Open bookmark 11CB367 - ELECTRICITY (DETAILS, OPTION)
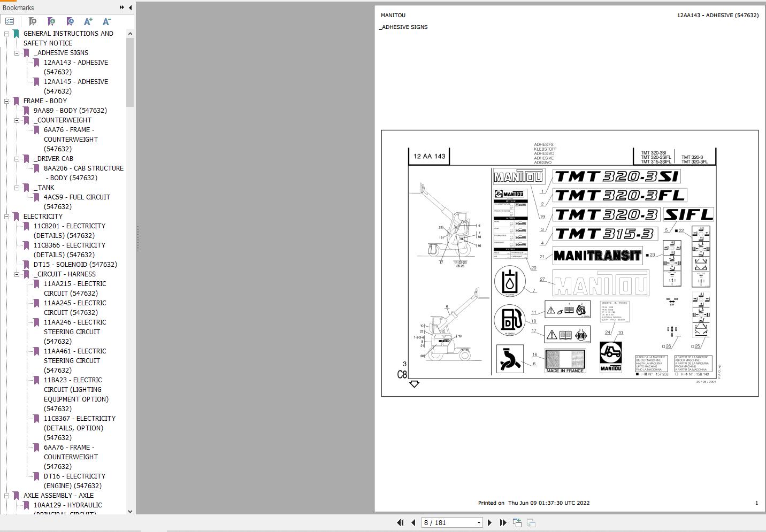The width and height of the screenshot is (766, 532). point(80,428)
